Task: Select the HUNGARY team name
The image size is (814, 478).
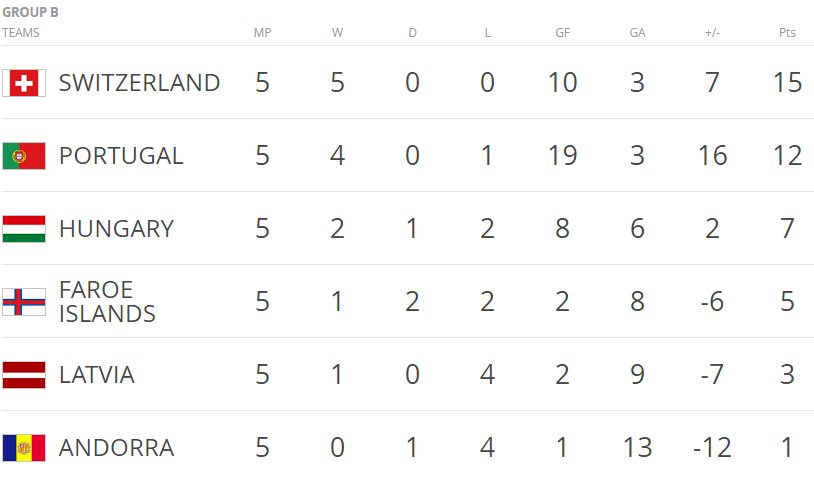Action: coord(116,229)
